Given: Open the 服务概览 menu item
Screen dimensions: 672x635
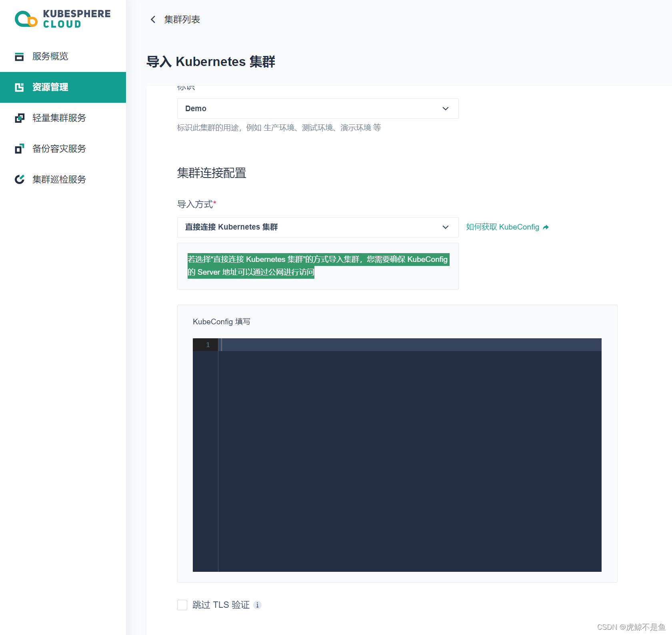Looking at the screenshot, I should coord(63,57).
